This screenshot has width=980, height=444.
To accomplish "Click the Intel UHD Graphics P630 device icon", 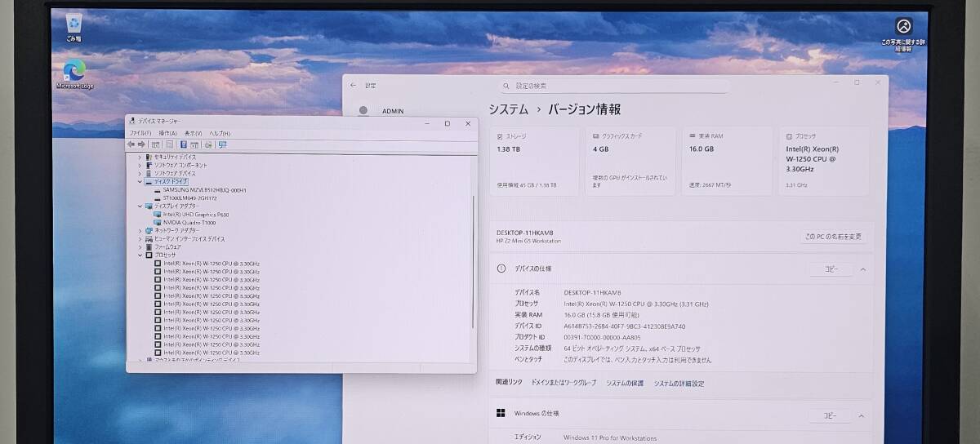I will pos(158,215).
